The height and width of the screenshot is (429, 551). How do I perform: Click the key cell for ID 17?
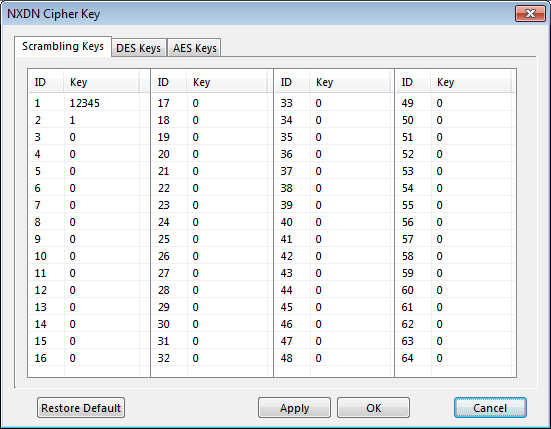(x=227, y=103)
